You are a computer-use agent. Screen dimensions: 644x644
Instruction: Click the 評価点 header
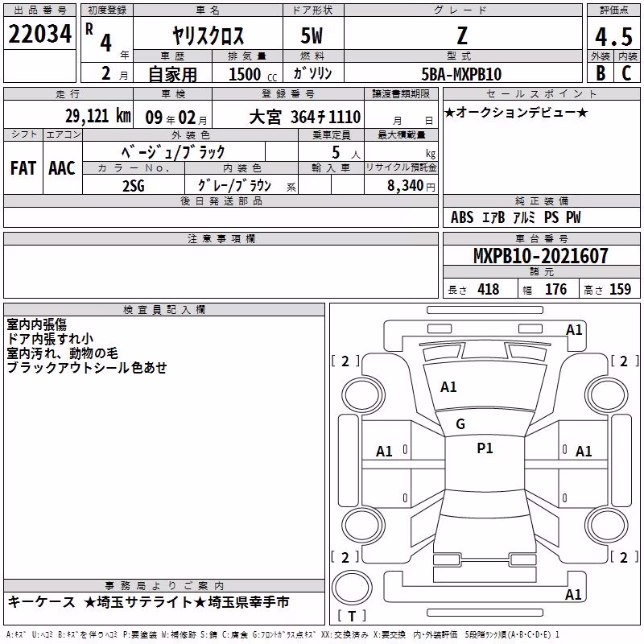[x=614, y=10]
